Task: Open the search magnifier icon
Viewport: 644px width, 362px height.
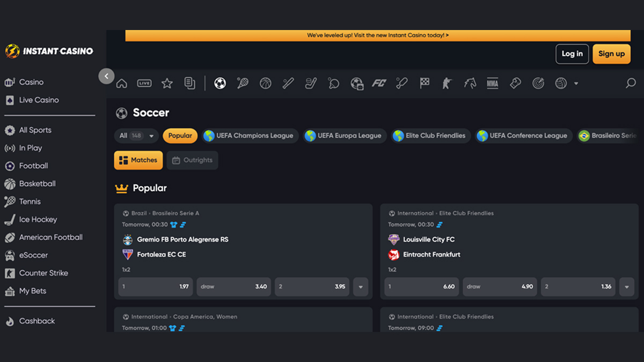Action: pos(631,83)
